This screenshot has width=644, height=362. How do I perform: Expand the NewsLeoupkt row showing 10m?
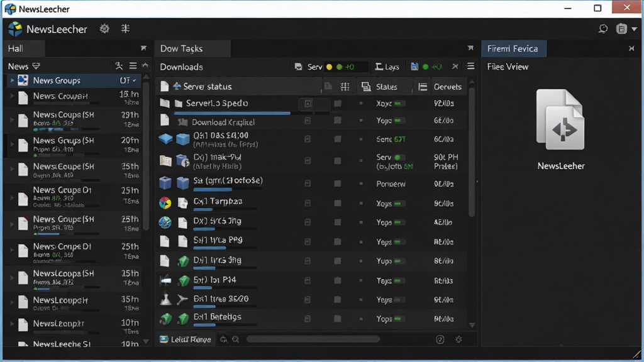pos(12,324)
